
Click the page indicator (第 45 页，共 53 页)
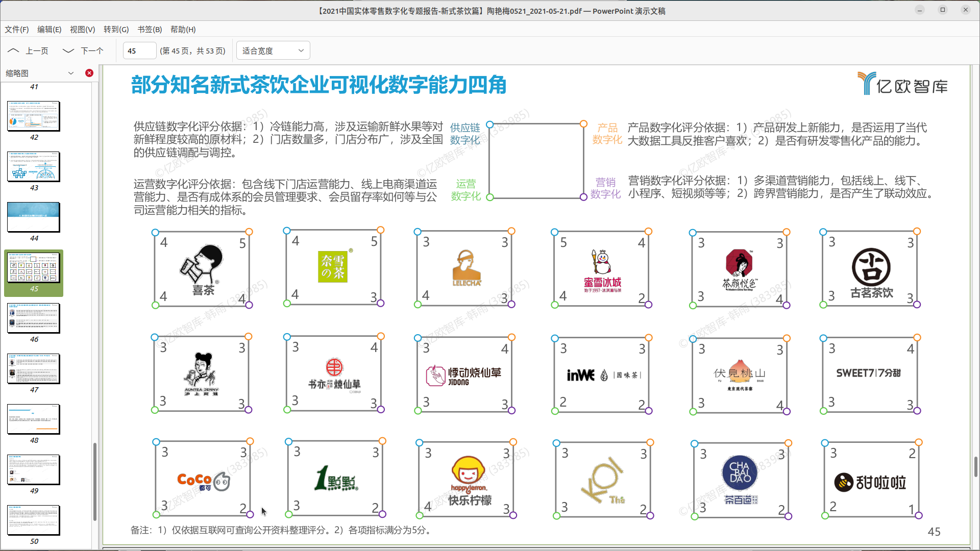pyautogui.click(x=192, y=51)
